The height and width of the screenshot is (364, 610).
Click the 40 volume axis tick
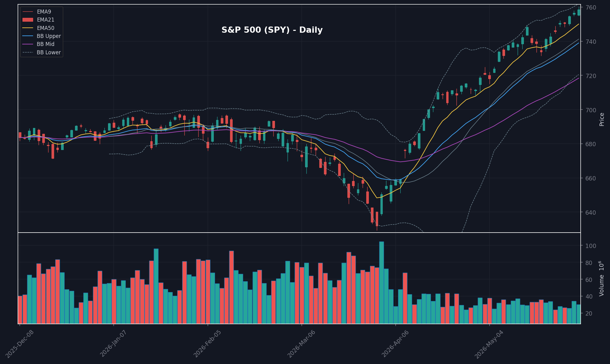(x=589, y=296)
